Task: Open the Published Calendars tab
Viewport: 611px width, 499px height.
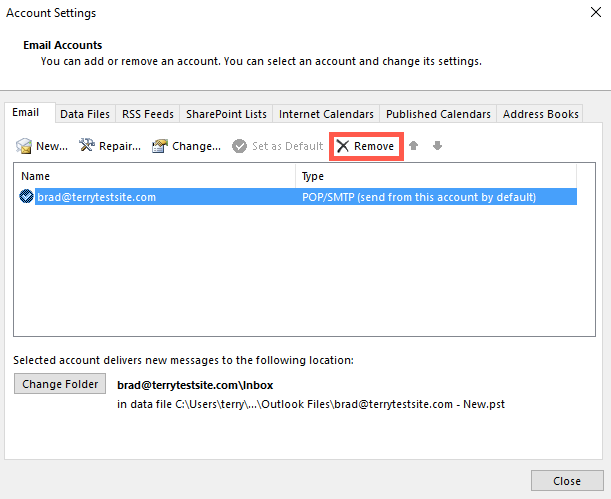Action: point(438,114)
